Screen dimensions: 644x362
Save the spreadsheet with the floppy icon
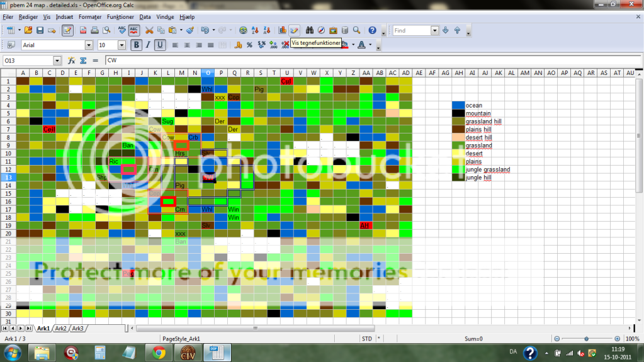point(40,30)
